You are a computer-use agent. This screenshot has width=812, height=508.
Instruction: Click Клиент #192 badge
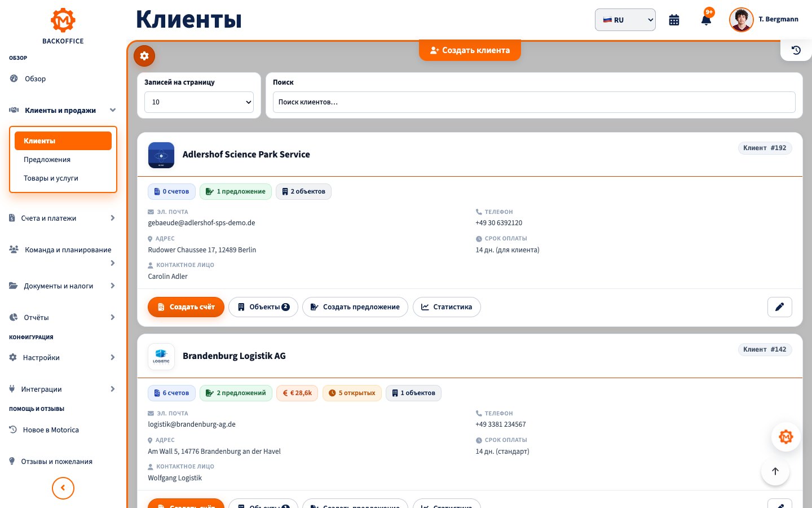765,148
